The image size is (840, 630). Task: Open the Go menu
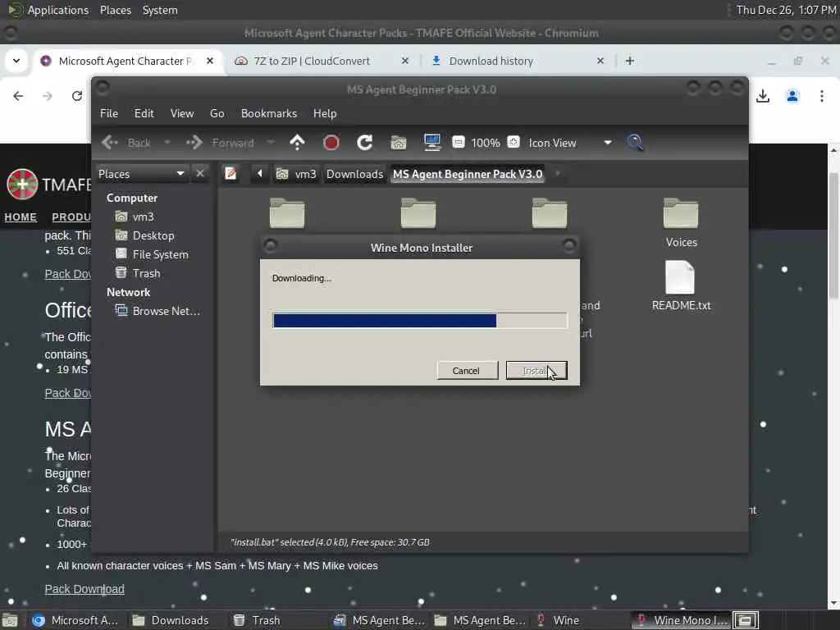tap(217, 113)
